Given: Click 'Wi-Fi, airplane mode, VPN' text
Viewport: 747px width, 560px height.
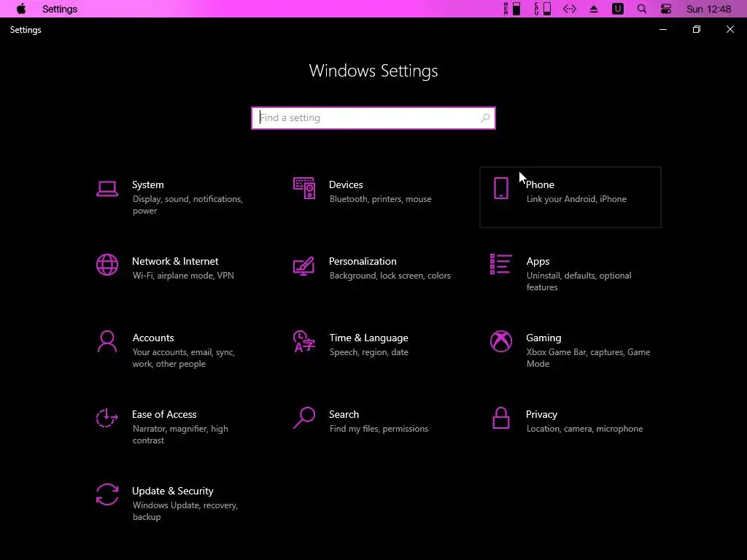Looking at the screenshot, I should pos(183,276).
